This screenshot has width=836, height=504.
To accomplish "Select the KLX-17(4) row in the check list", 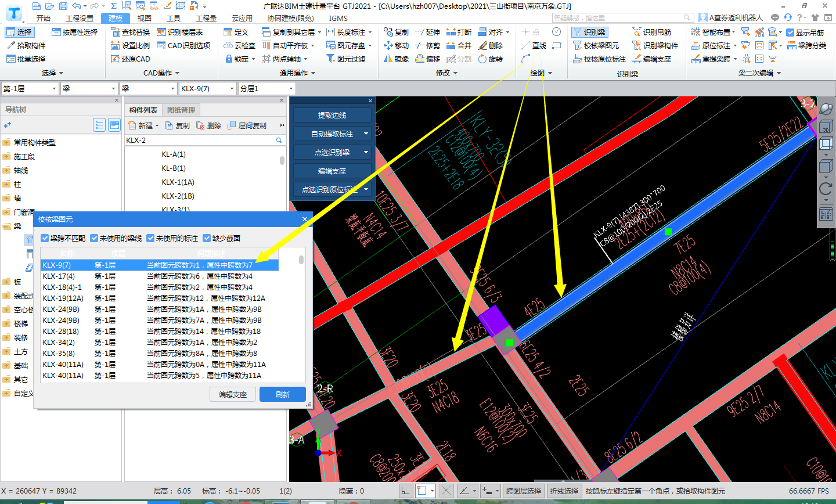I will (x=160, y=276).
